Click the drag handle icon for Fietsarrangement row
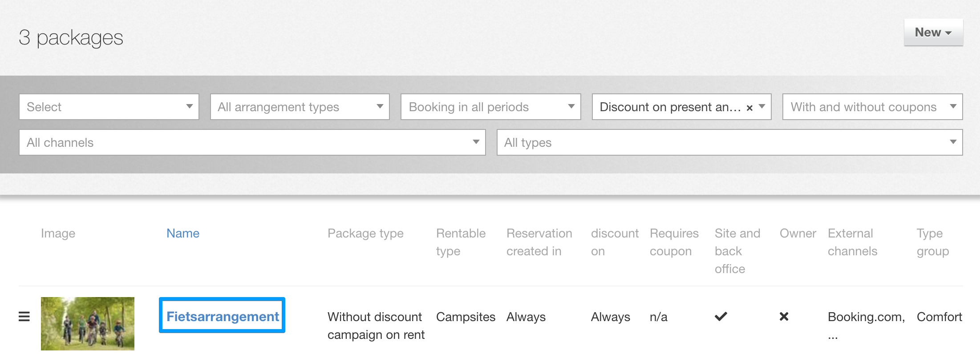This screenshot has height=354, width=980. [x=24, y=317]
